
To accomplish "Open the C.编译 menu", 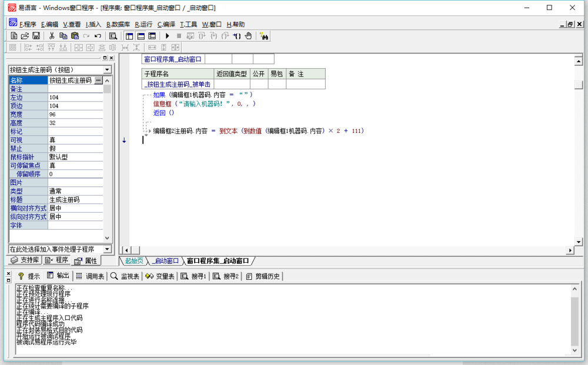I will pyautogui.click(x=166, y=24).
